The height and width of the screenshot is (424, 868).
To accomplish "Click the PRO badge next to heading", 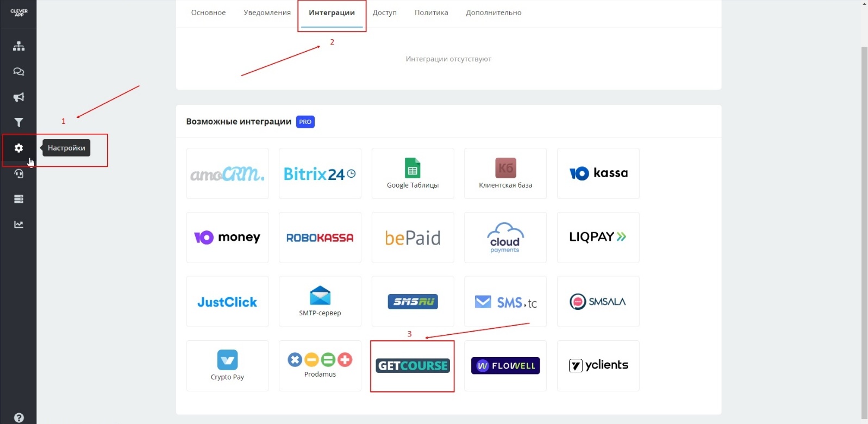I will [x=305, y=122].
